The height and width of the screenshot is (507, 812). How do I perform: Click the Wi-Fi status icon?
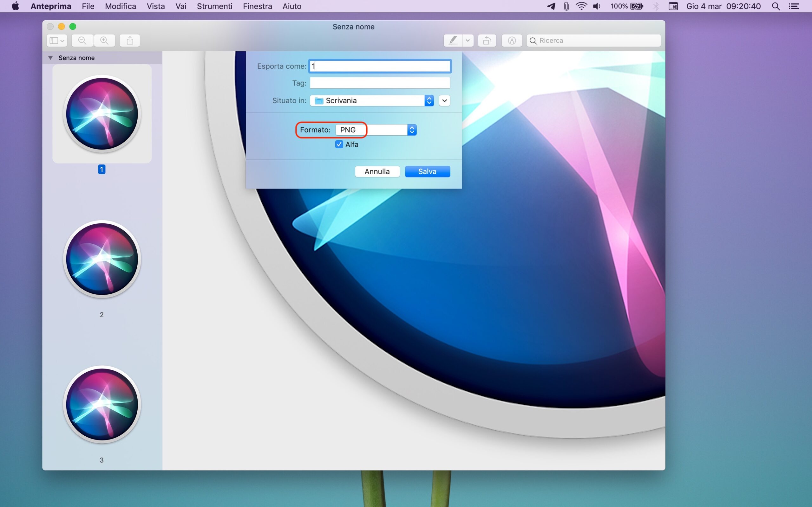click(581, 6)
